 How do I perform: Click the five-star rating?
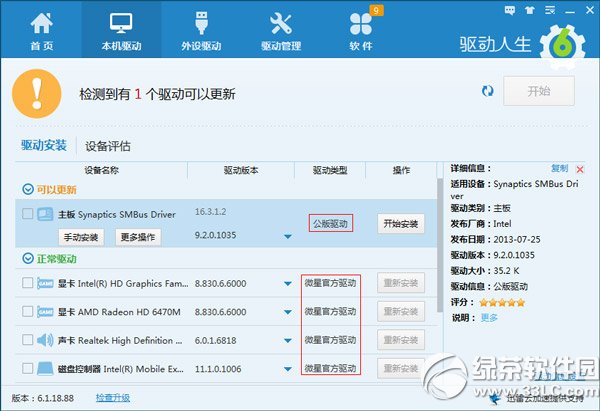point(502,303)
